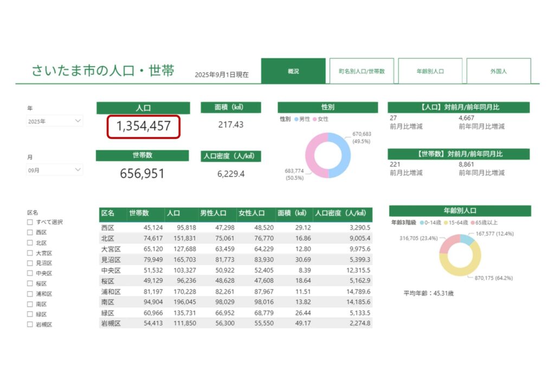Tick the 浦和区 checkbox
This screenshot has width=555, height=392.
click(30, 294)
